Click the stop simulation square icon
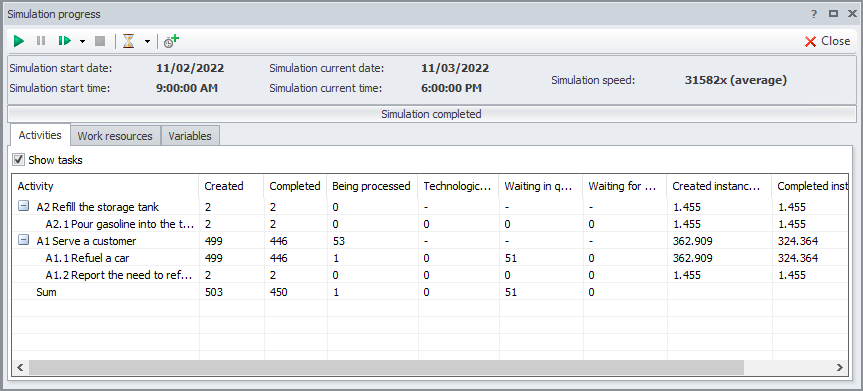Viewport: 863px width, 391px height. click(100, 41)
